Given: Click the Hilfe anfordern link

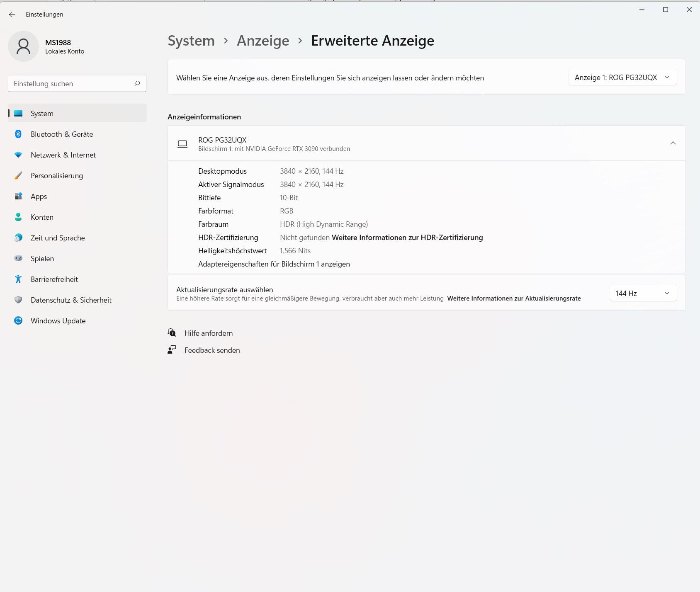Looking at the screenshot, I should pyautogui.click(x=209, y=333).
